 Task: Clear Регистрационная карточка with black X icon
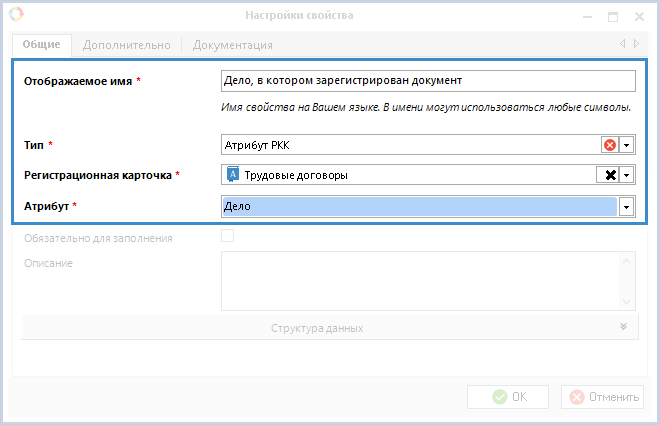pyautogui.click(x=609, y=175)
